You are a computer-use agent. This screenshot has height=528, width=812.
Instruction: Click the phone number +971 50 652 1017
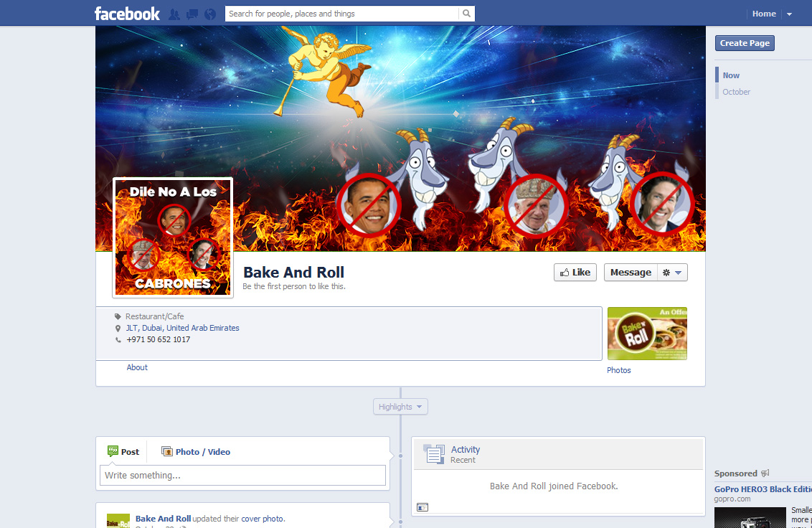coord(158,339)
